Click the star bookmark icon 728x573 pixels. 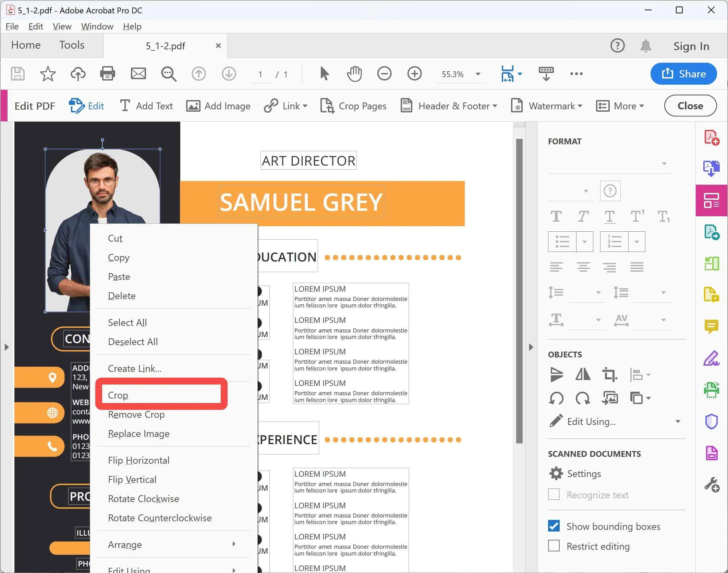(x=48, y=74)
